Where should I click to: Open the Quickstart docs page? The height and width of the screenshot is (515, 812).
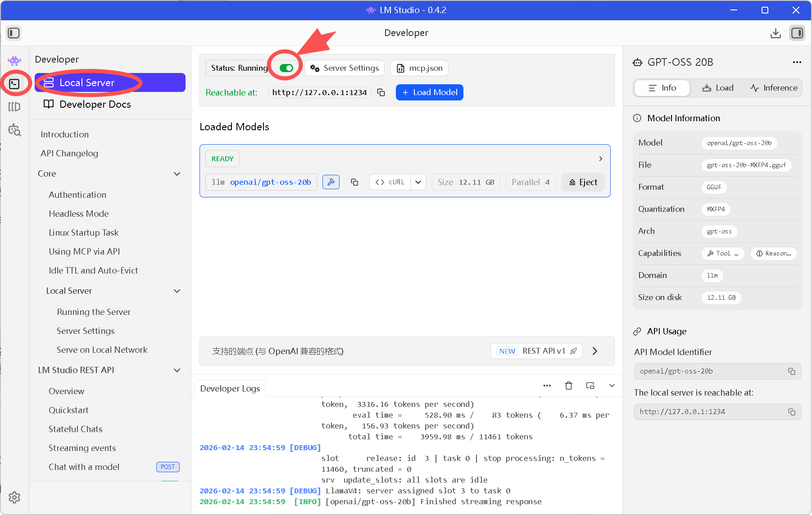68,410
